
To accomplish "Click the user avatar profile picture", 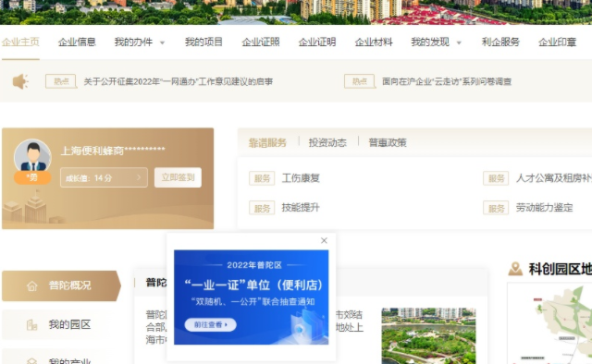I will pyautogui.click(x=32, y=156).
